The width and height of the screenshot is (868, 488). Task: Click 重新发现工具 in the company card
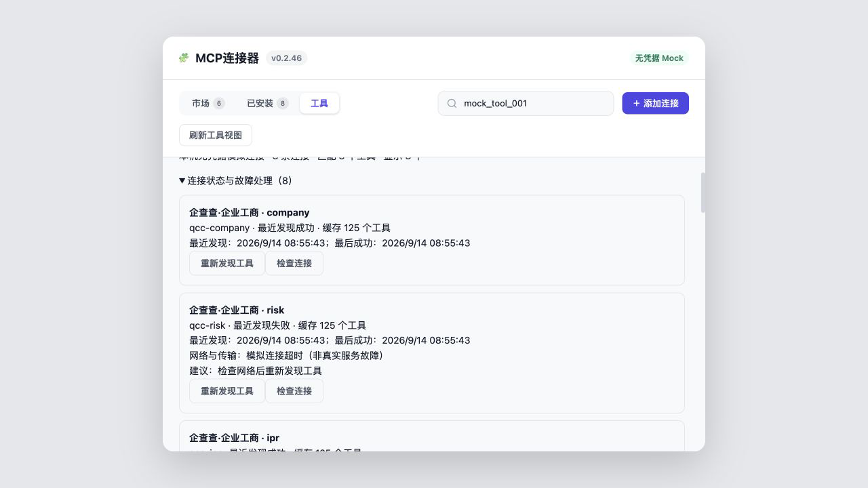(x=227, y=264)
